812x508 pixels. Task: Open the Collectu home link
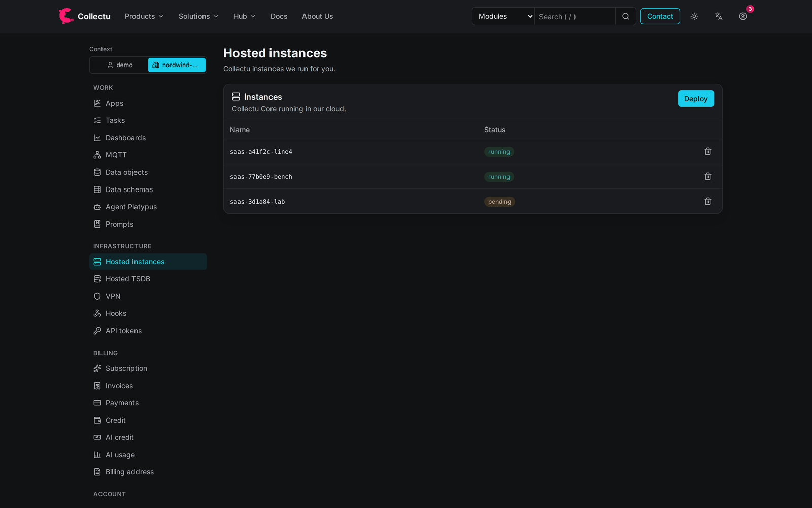[x=85, y=16]
